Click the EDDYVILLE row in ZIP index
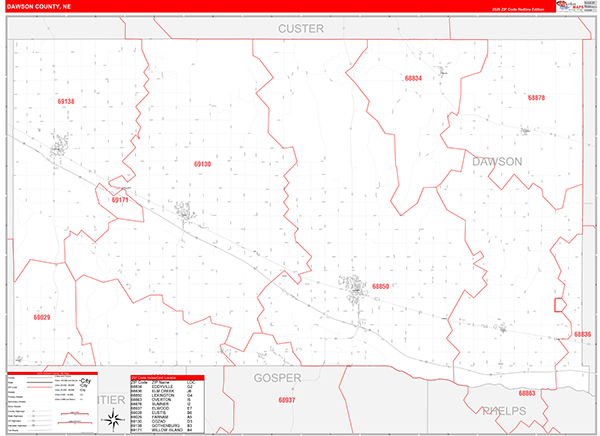600x436 pixels. [x=167, y=387]
